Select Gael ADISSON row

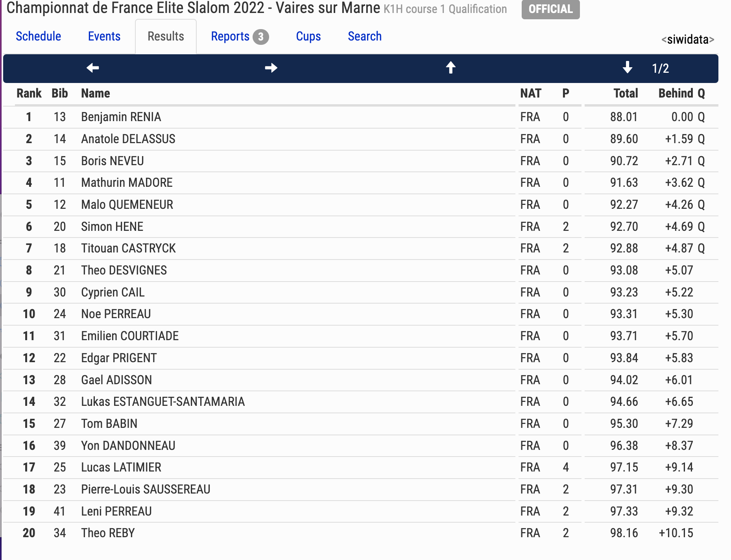point(361,380)
